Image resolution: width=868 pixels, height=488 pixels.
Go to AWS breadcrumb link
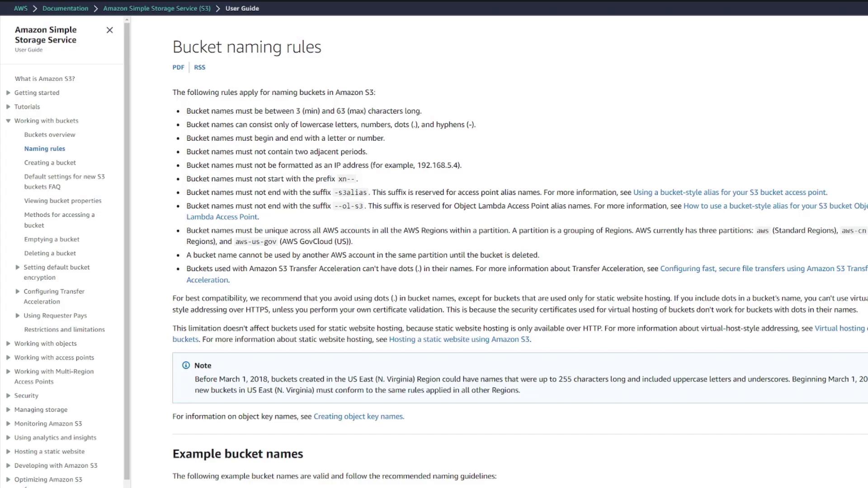point(20,8)
